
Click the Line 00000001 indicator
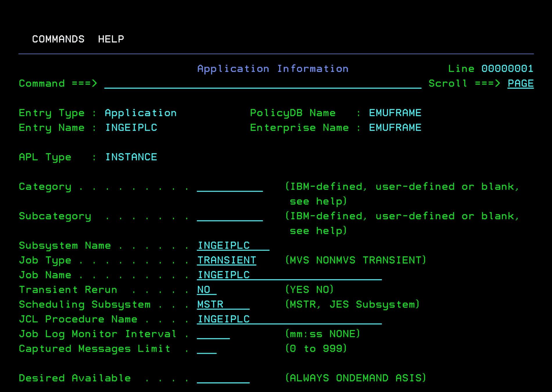click(490, 69)
